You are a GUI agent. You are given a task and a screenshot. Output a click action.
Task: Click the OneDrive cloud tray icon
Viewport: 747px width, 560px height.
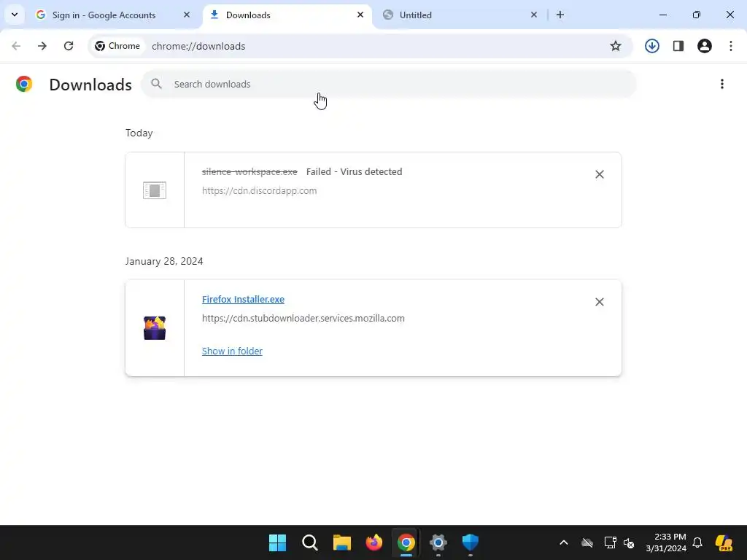[x=587, y=542]
